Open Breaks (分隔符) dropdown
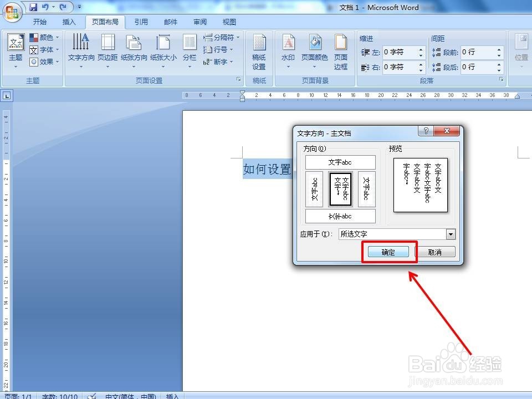The width and height of the screenshot is (532, 399). pyautogui.click(x=222, y=37)
